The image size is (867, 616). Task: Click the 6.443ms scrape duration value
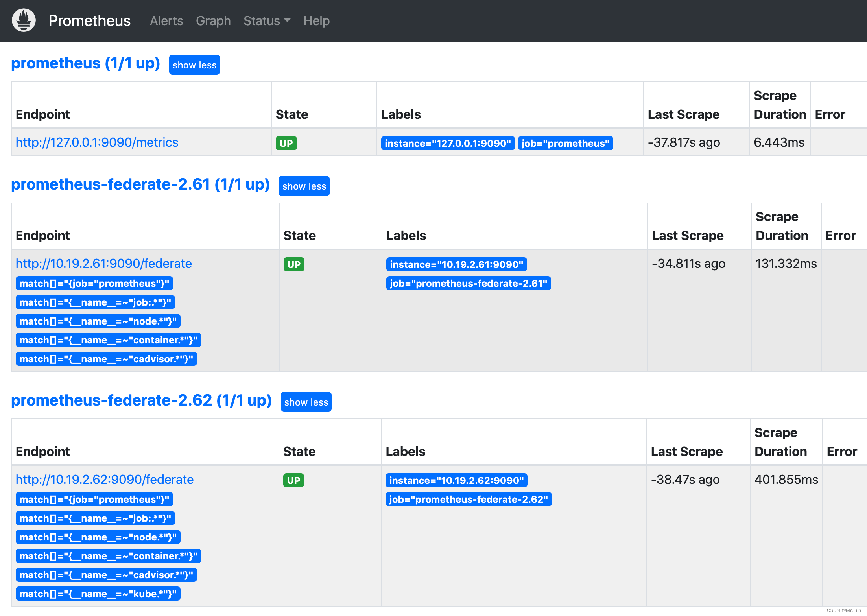(779, 142)
